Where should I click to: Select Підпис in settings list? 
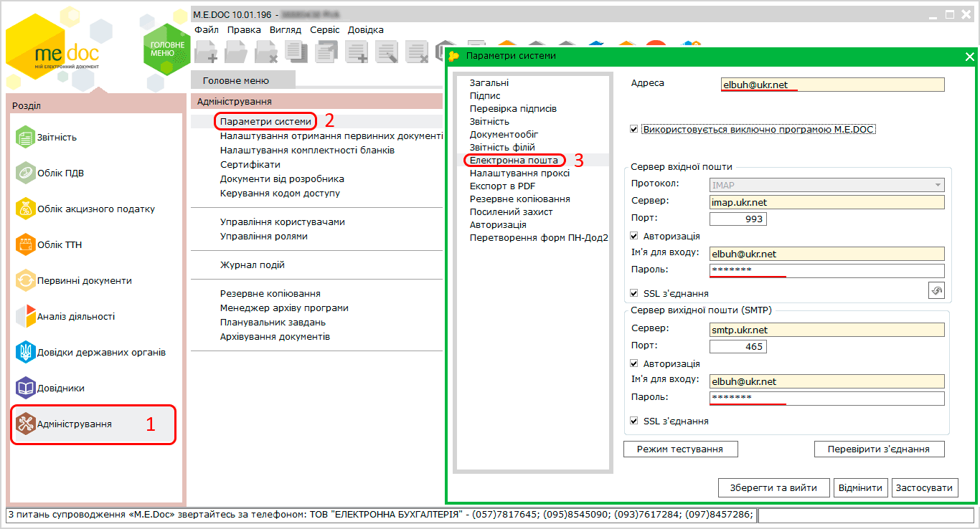click(x=485, y=95)
